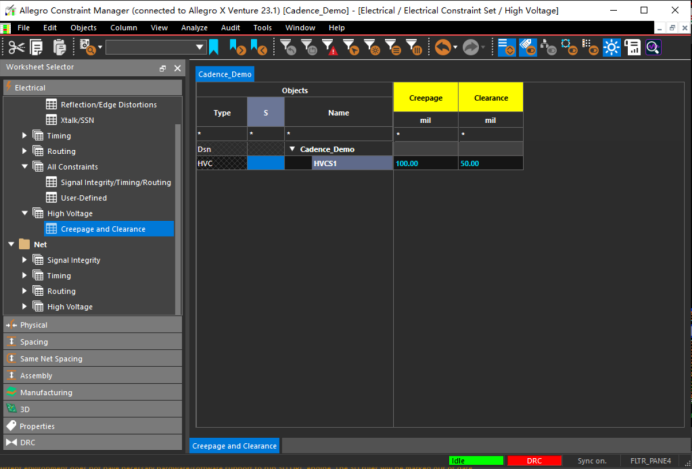The width and height of the screenshot is (693, 470).
Task: Open the Analyze menu
Action: pos(194,27)
